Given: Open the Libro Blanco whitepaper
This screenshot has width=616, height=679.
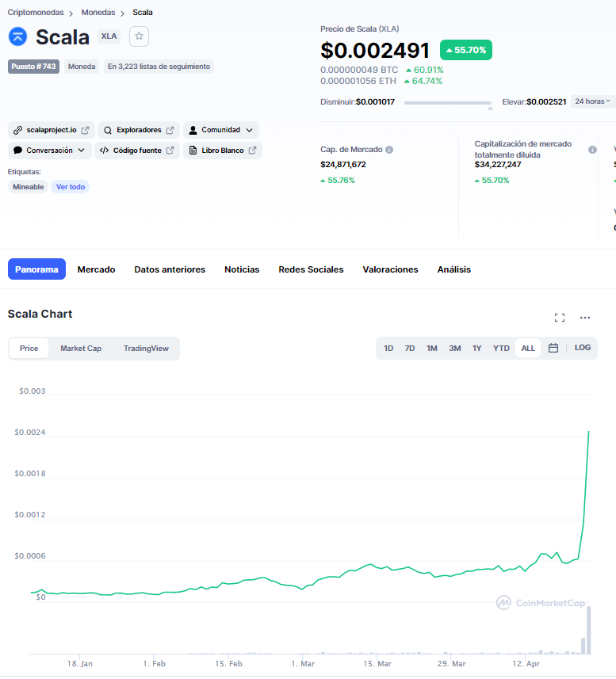Looking at the screenshot, I should click(223, 151).
